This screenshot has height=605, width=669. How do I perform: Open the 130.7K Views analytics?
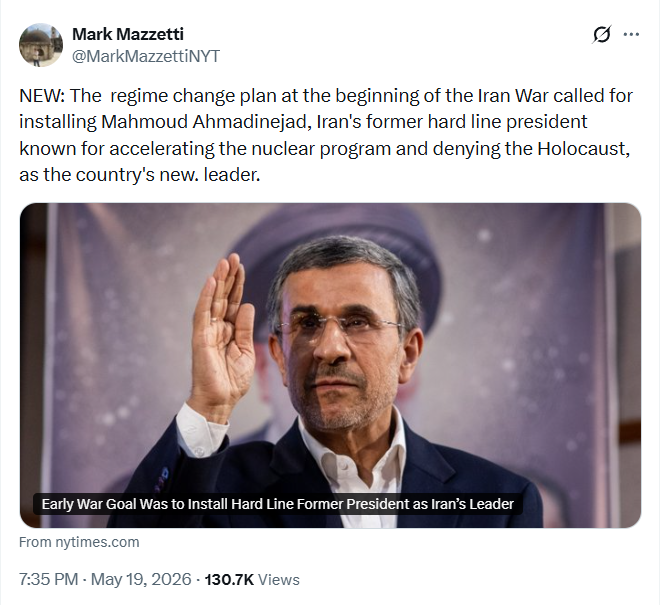[x=252, y=579]
